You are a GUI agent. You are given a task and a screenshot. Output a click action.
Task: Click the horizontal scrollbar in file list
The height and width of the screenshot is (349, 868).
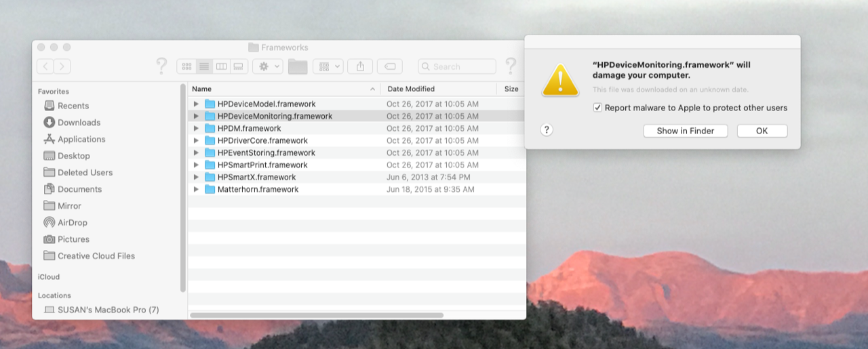[317, 315]
